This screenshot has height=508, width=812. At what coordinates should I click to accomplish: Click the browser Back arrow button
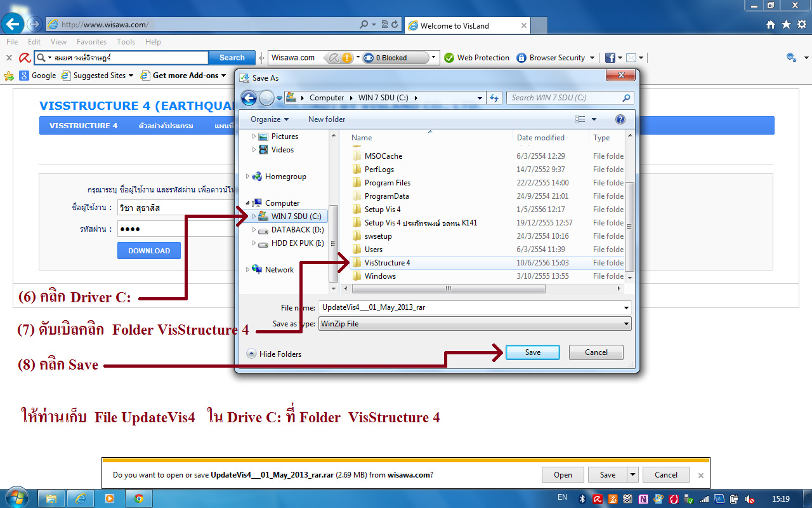pyautogui.click(x=13, y=25)
